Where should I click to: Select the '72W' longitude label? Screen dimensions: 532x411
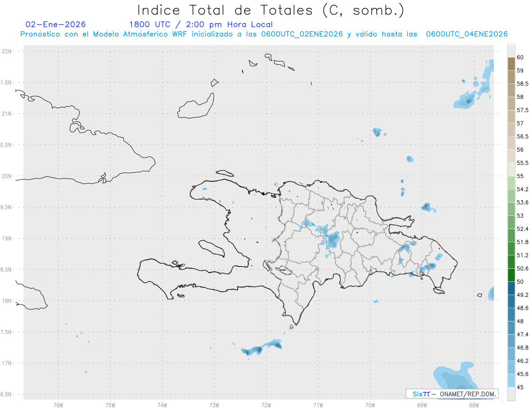[266, 405]
